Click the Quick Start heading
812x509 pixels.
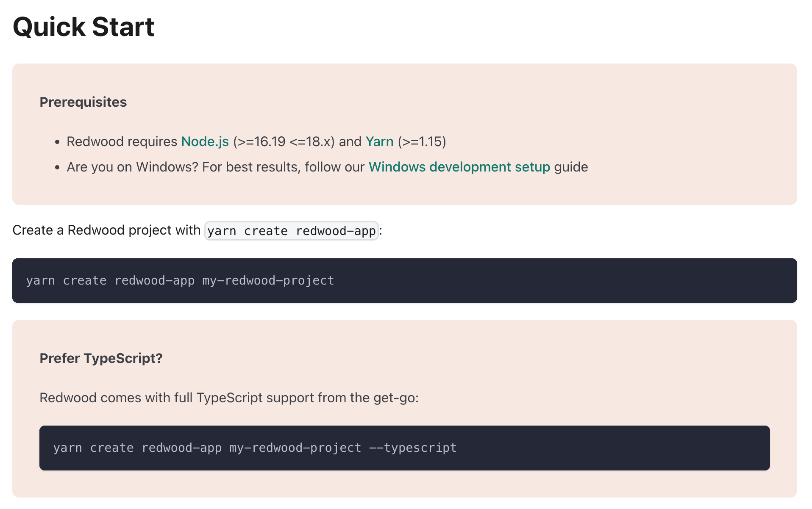pos(83,27)
